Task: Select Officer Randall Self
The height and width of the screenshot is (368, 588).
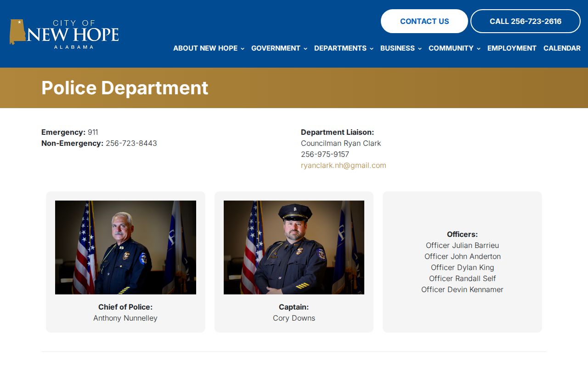Action: pos(463,279)
